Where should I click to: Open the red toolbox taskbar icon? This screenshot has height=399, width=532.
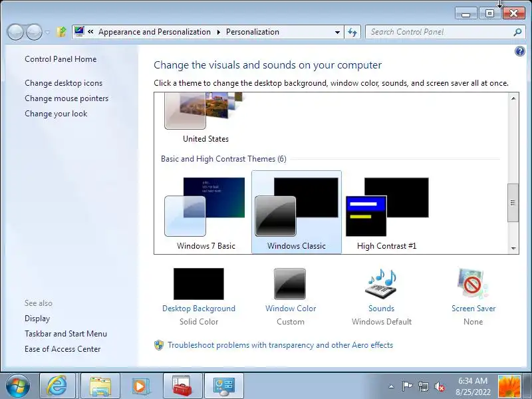click(x=182, y=386)
